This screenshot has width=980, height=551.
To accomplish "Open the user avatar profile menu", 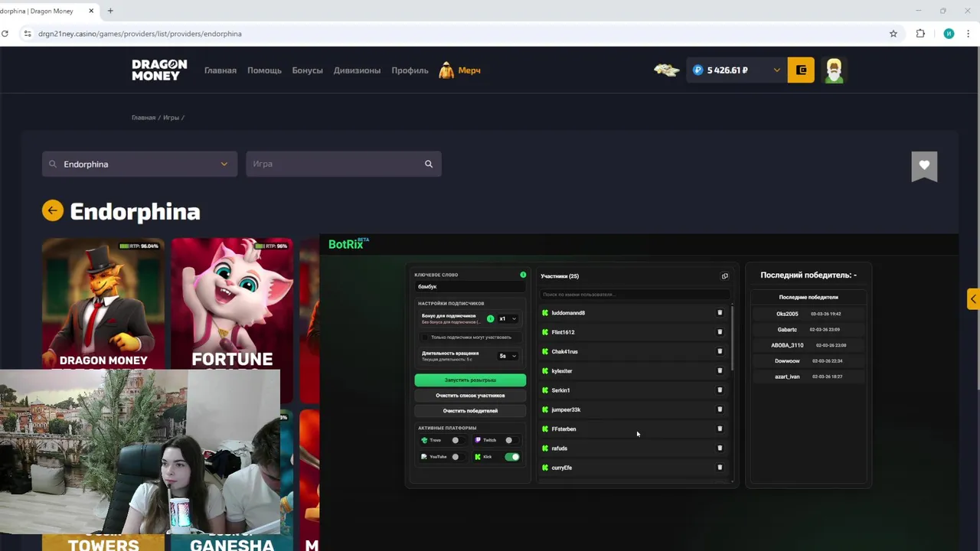I will [x=834, y=70].
